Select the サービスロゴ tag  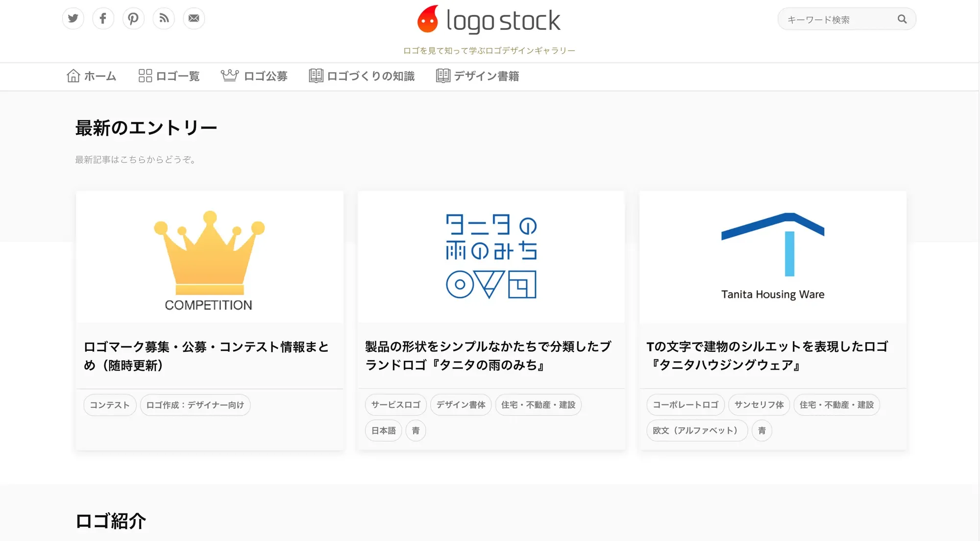[x=396, y=405]
